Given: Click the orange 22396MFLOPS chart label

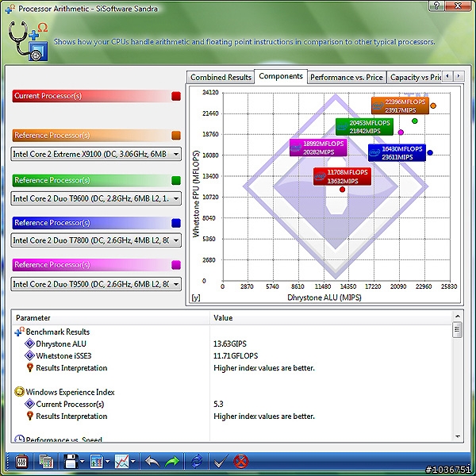Looking at the screenshot, I should click(x=400, y=106).
